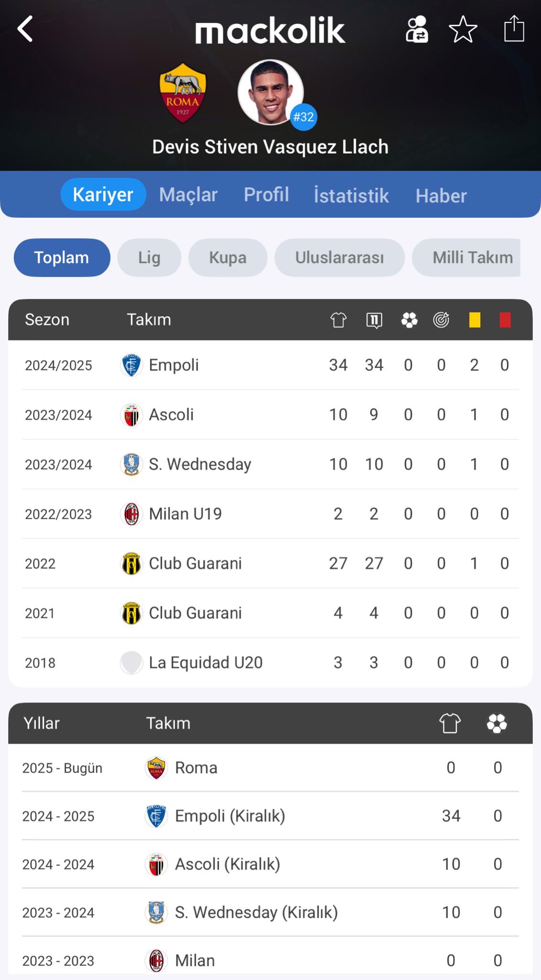Open the player comparison icon
Screen dimensions: 541x980
point(417,30)
